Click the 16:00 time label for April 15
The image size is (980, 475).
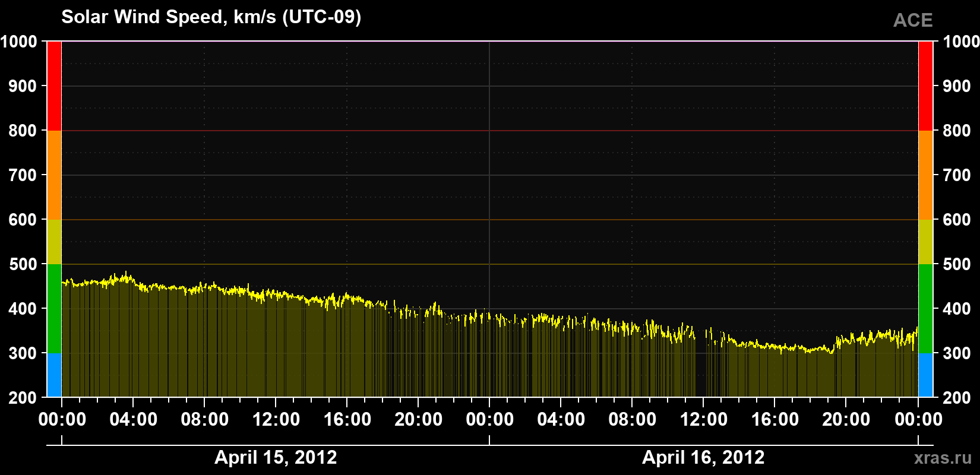(x=347, y=420)
